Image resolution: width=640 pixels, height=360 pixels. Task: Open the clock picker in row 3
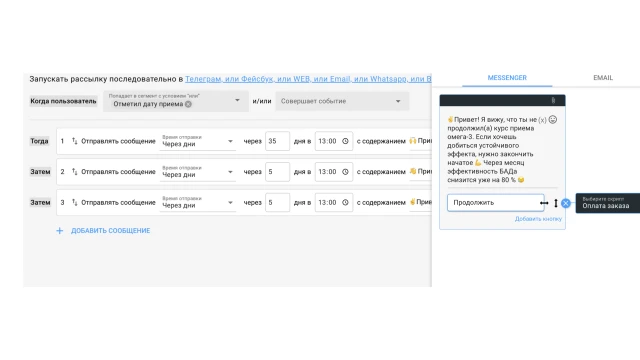point(345,202)
